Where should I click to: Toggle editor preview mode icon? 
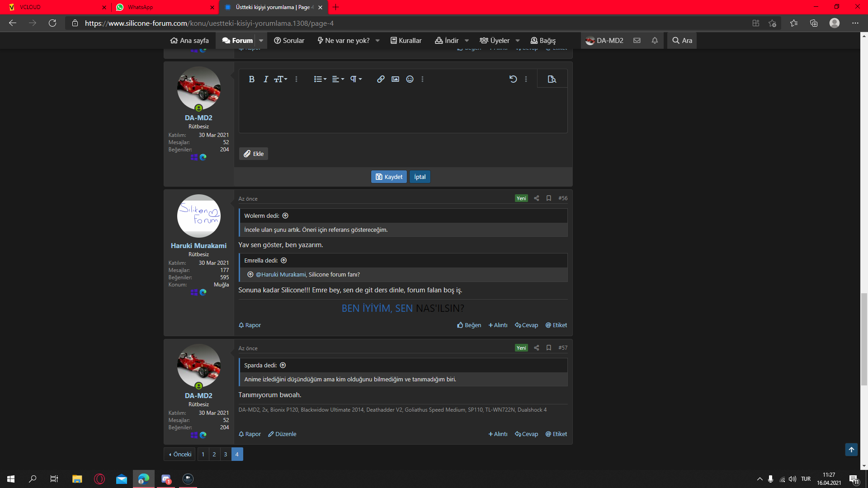point(552,79)
